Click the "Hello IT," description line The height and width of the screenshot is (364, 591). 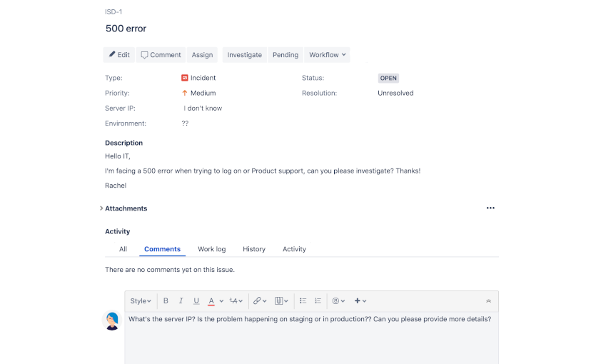pyautogui.click(x=118, y=156)
